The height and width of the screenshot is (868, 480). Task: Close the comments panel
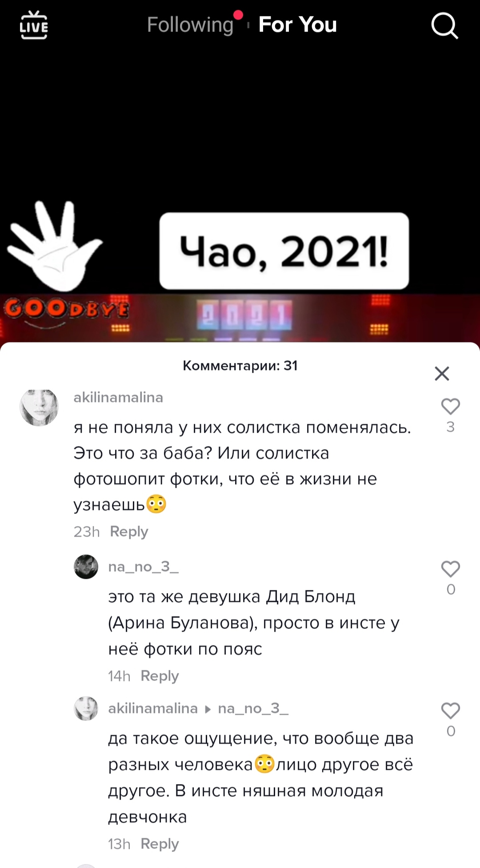442,374
